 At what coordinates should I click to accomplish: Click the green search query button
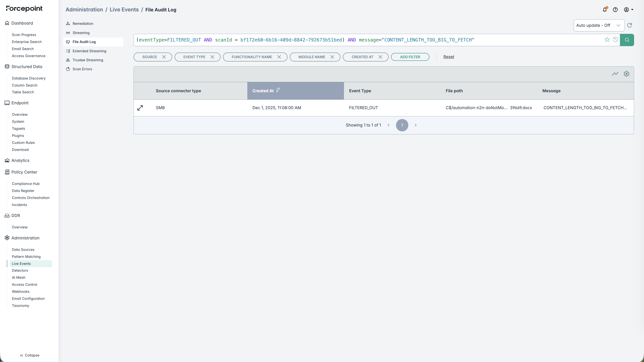(627, 40)
